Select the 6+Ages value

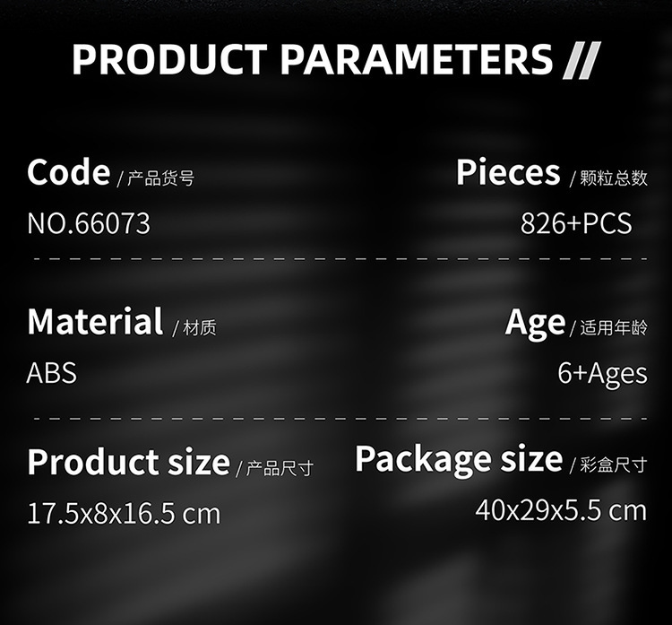(x=602, y=373)
